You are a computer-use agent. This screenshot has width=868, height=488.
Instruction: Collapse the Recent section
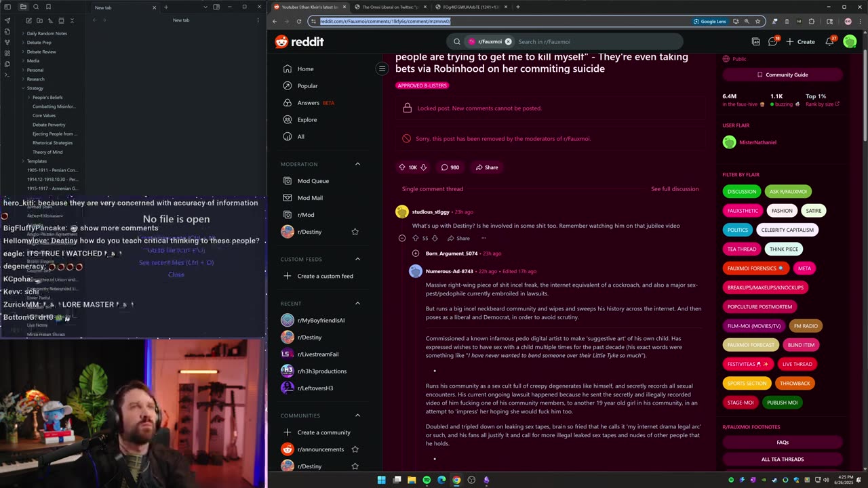point(357,303)
